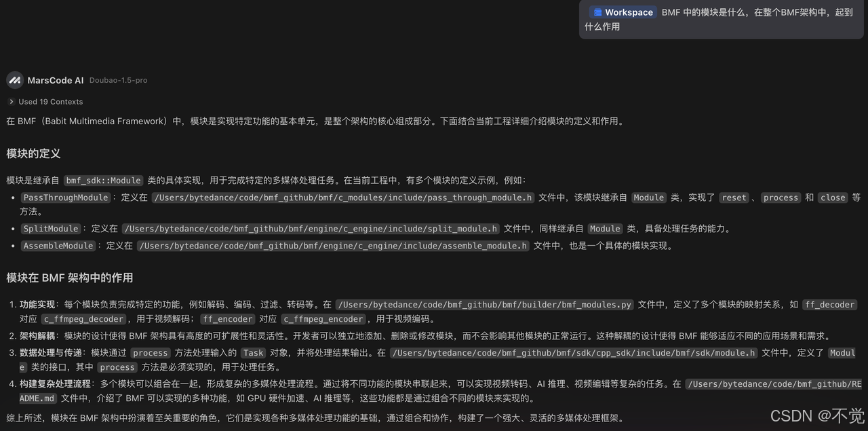Click the Task code label
The height and width of the screenshot is (431, 868).
click(253, 353)
